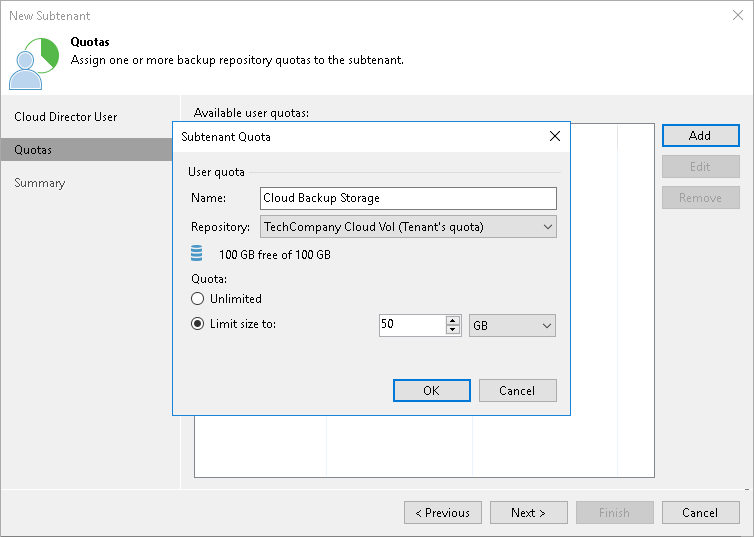Decrease the quota size with down arrow
Image resolution: width=754 pixels, height=537 pixels.
(x=452, y=330)
